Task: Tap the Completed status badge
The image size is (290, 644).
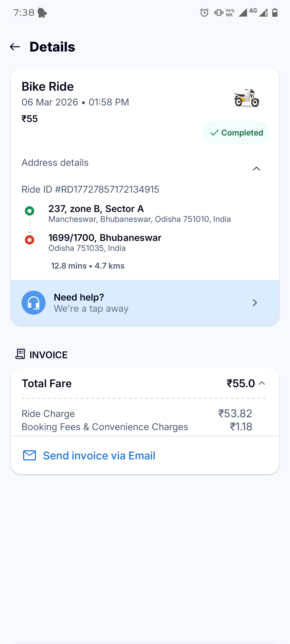Action: point(235,133)
